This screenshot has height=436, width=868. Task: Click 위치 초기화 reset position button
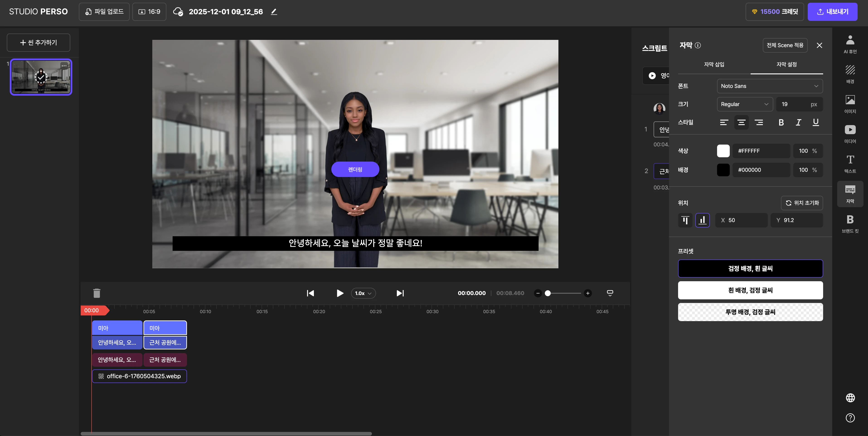coord(802,203)
